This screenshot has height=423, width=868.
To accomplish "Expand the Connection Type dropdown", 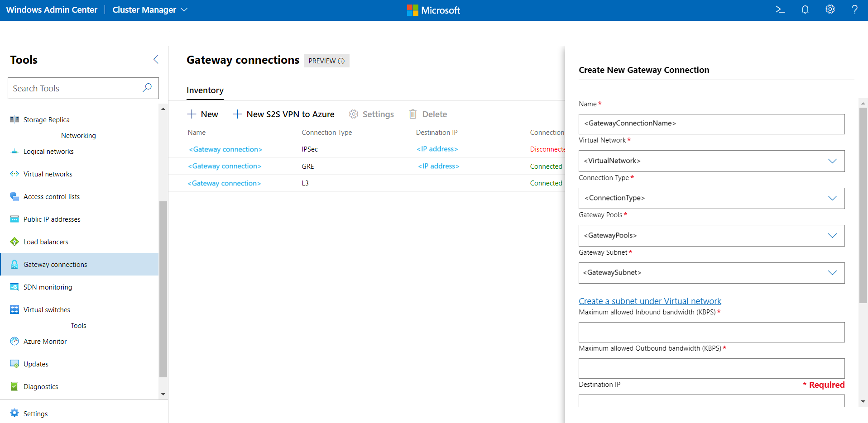I will click(x=832, y=198).
